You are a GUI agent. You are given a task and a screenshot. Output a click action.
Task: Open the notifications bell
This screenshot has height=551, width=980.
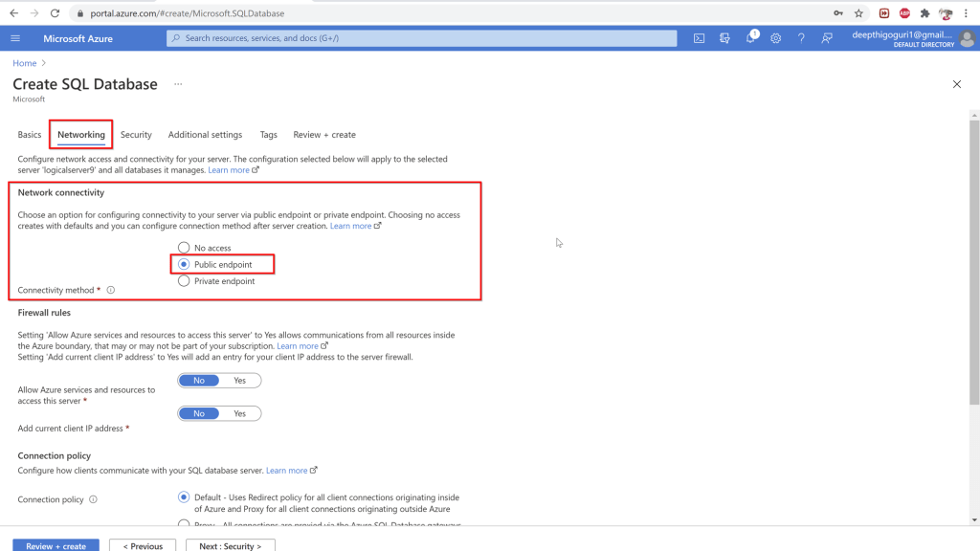tap(750, 38)
